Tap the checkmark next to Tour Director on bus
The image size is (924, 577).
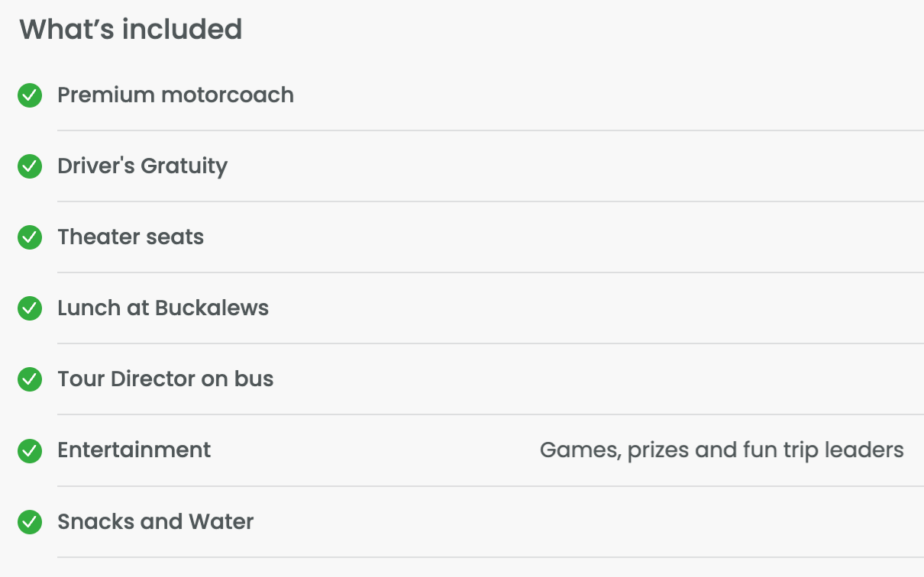click(x=30, y=379)
